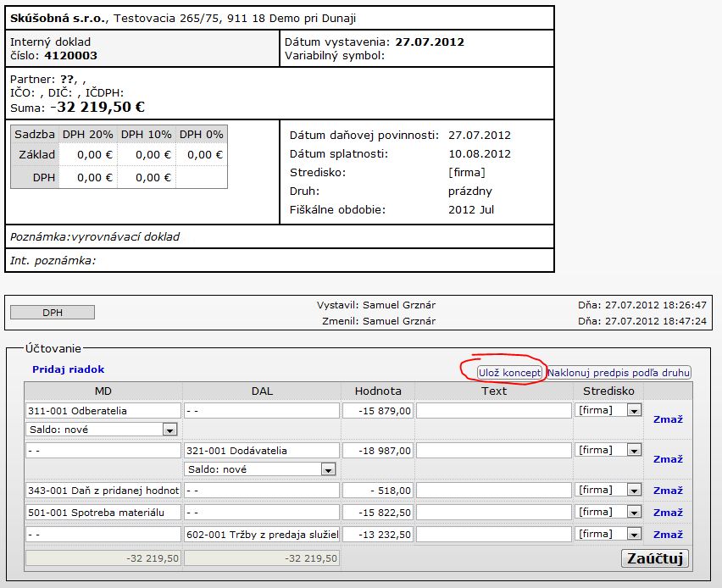This screenshot has width=722, height=588.
Task: Open Stredisko dropdown in the 602-001 Tržby row
Action: 608,534
